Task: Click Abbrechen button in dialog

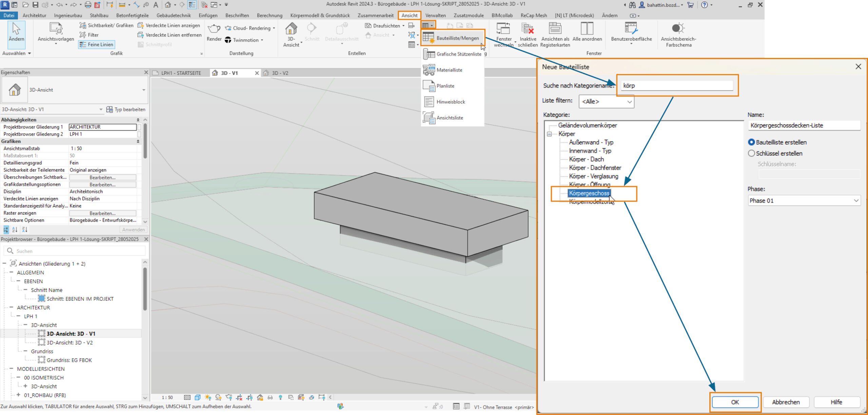Action: pyautogui.click(x=786, y=402)
